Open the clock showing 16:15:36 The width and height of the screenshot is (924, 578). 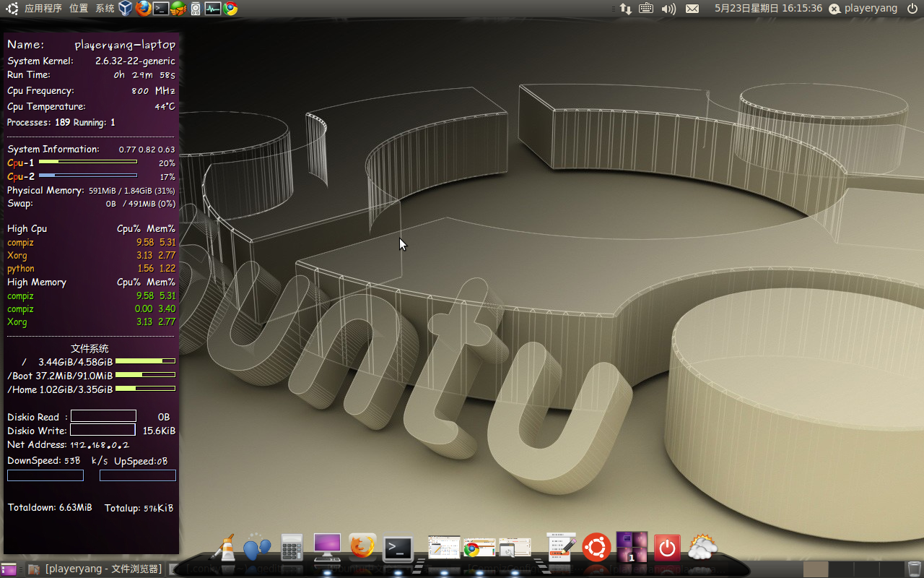pos(768,9)
